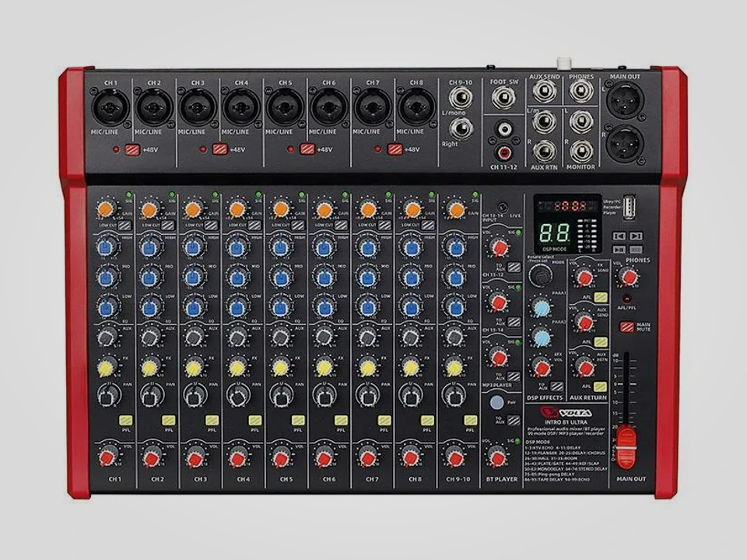Hit the play/pause button

(619, 250)
